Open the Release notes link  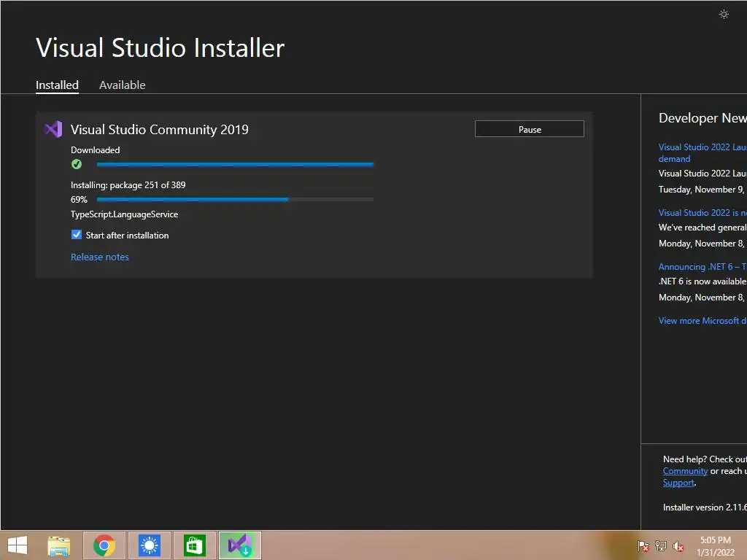pos(99,257)
